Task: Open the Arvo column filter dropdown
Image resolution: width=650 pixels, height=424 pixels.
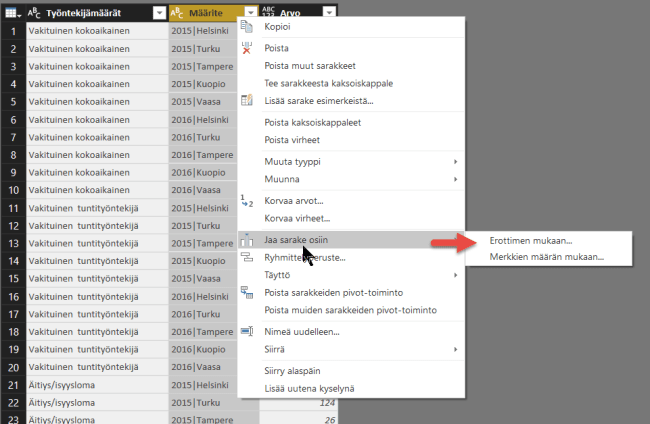Action: [x=329, y=13]
